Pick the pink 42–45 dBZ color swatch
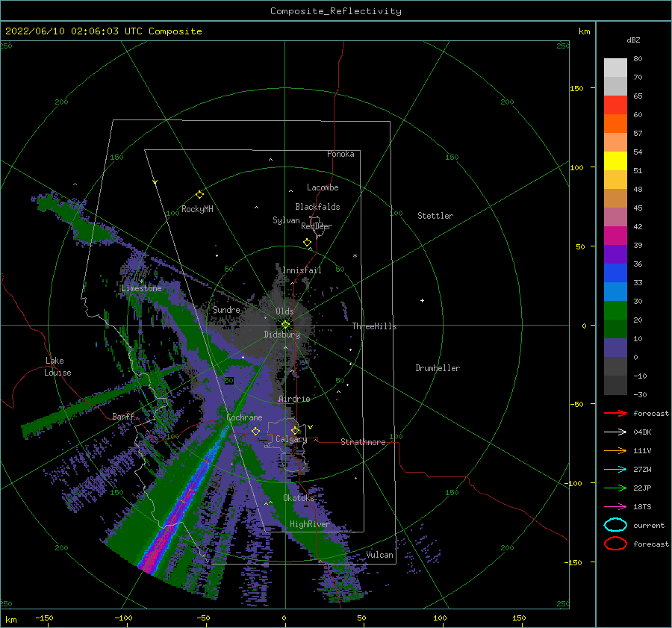 click(615, 217)
